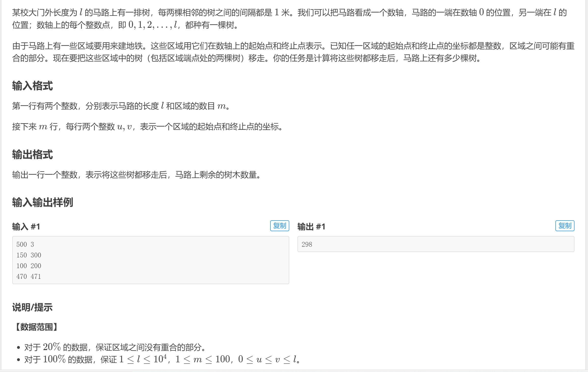This screenshot has width=588, height=372.
Task: Click the input line 500 3
Action: [25, 244]
